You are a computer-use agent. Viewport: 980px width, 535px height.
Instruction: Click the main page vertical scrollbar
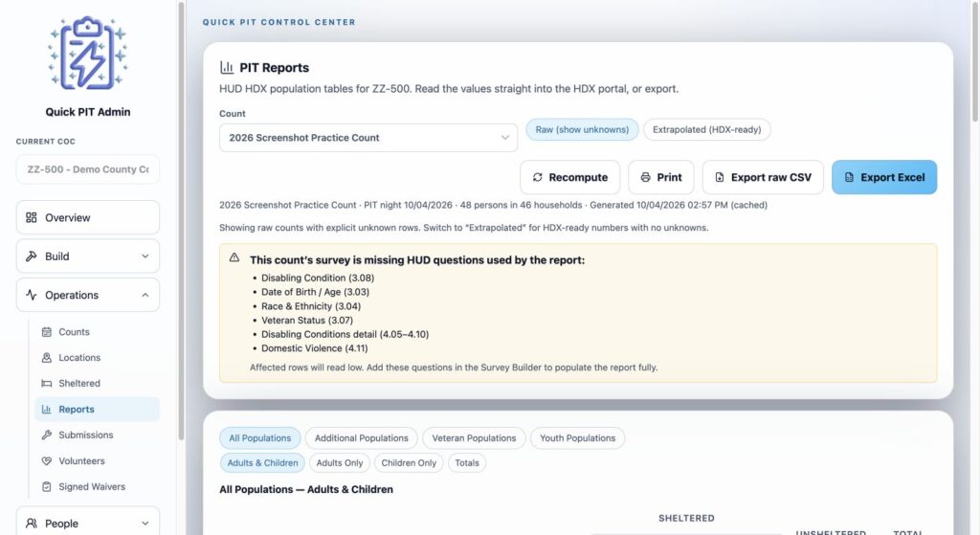975,61
